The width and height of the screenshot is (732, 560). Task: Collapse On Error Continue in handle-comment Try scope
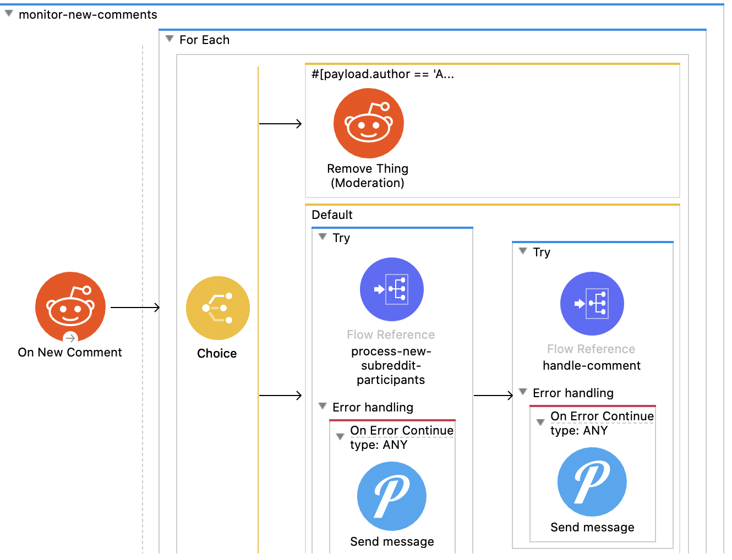point(540,422)
